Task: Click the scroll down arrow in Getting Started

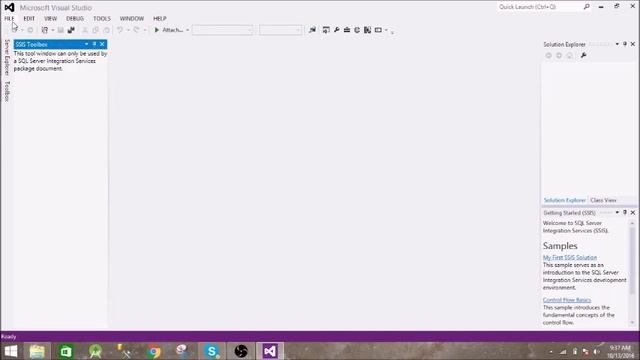Action: 632,322
